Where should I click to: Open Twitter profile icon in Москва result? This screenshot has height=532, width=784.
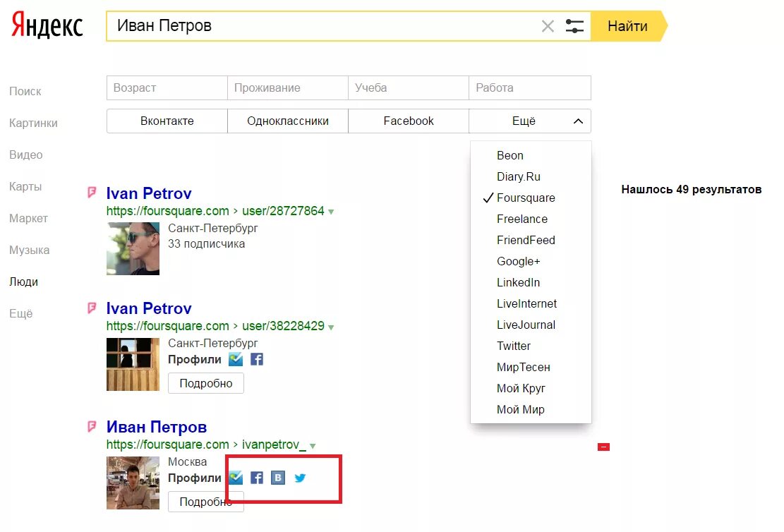tap(300, 478)
